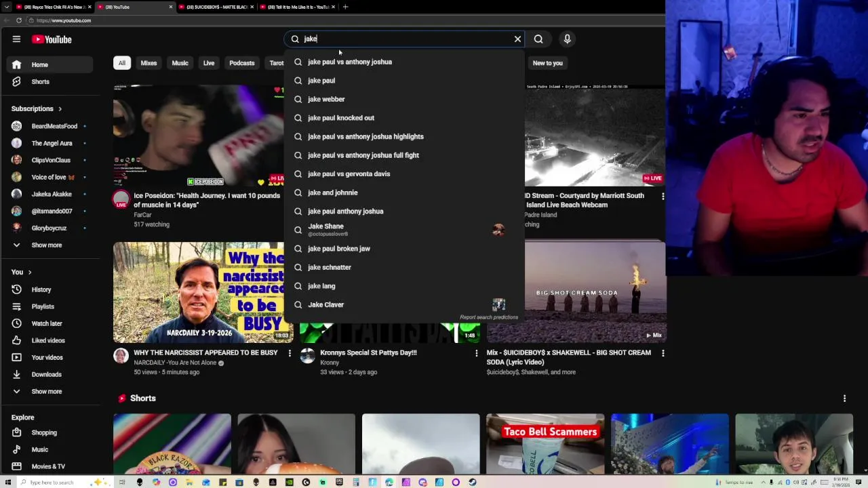The image size is (868, 488).
Task: Open a new browser tab with plus
Action: (x=345, y=7)
